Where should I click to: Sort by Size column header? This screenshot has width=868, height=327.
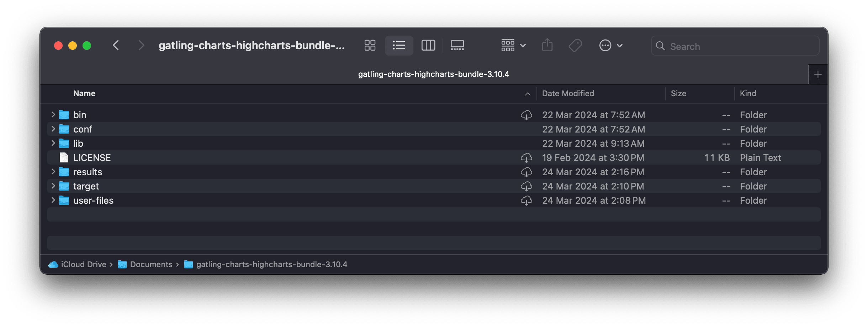[678, 93]
